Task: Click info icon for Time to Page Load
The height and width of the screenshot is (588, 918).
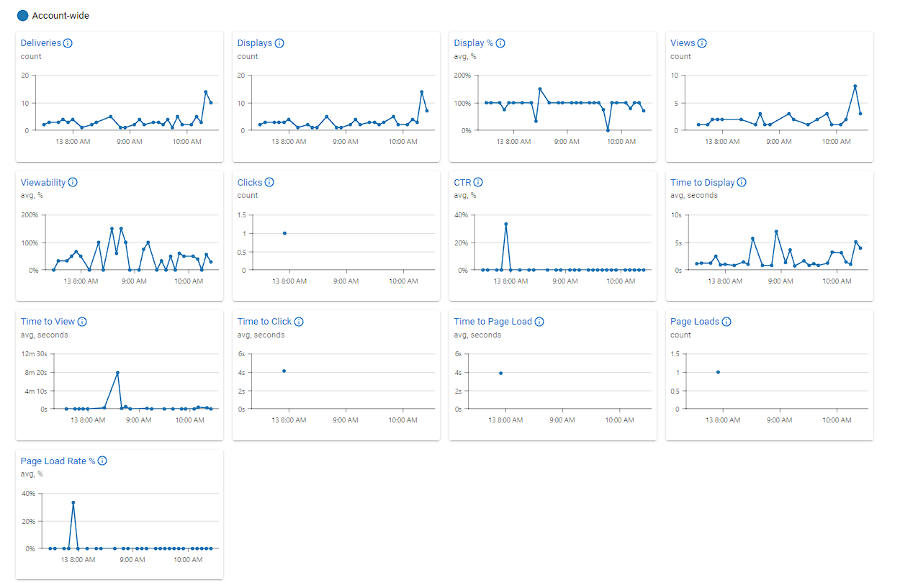Action: click(539, 322)
